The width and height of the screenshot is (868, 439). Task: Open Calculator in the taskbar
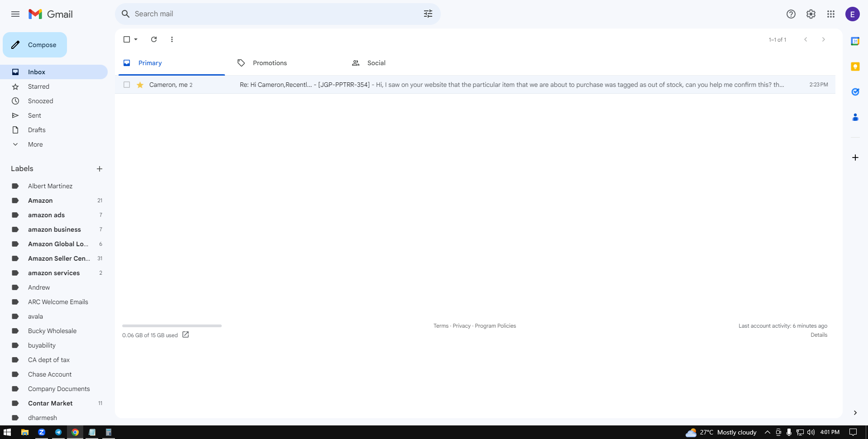pyautogui.click(x=109, y=432)
